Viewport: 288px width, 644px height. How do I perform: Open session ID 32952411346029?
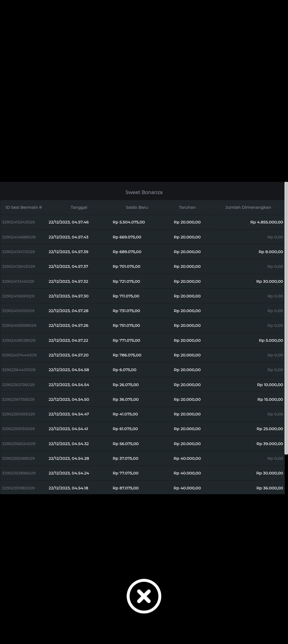[18, 281]
